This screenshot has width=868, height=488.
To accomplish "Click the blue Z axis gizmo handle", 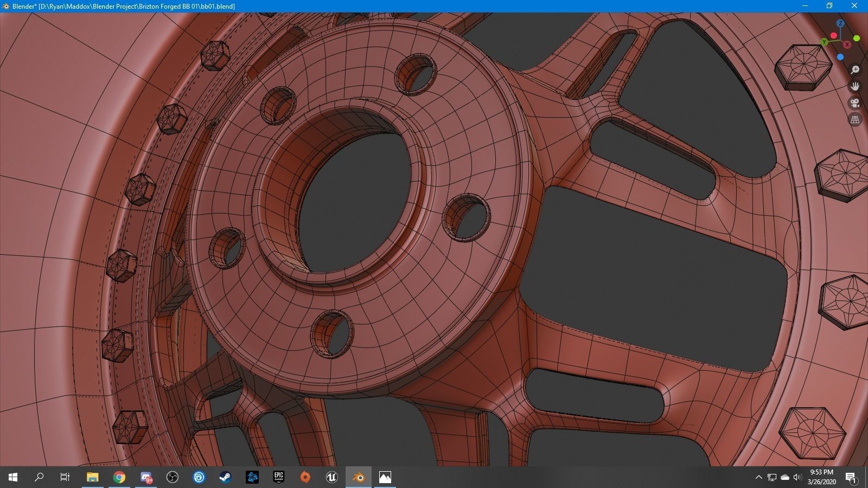I will [840, 23].
